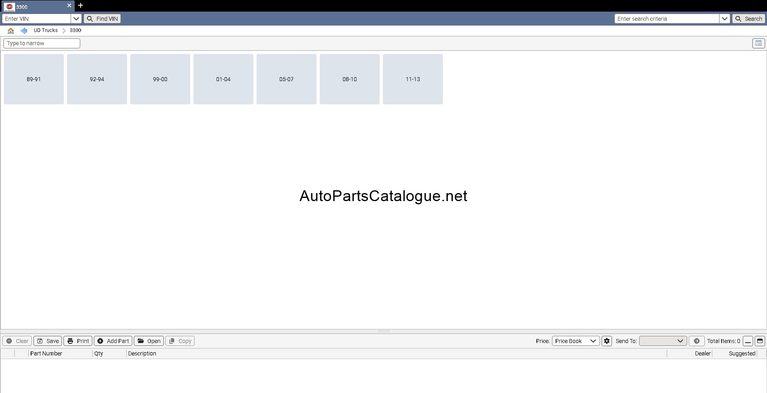Image resolution: width=767 pixels, height=393 pixels.
Task: Go to the home screen icon
Action: point(11,30)
